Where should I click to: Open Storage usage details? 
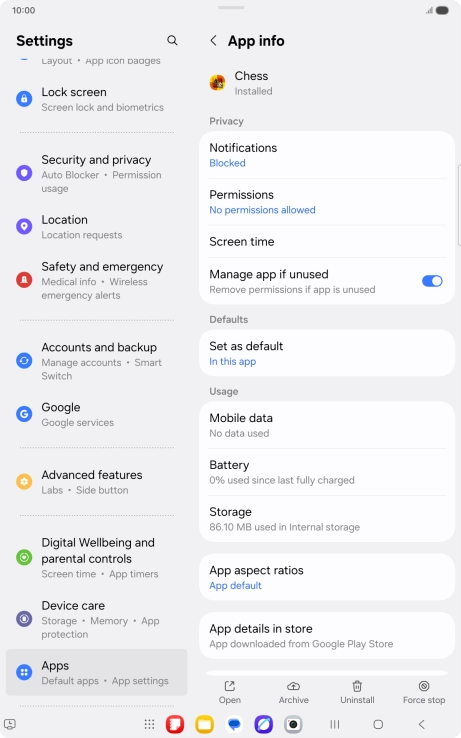(x=327, y=519)
